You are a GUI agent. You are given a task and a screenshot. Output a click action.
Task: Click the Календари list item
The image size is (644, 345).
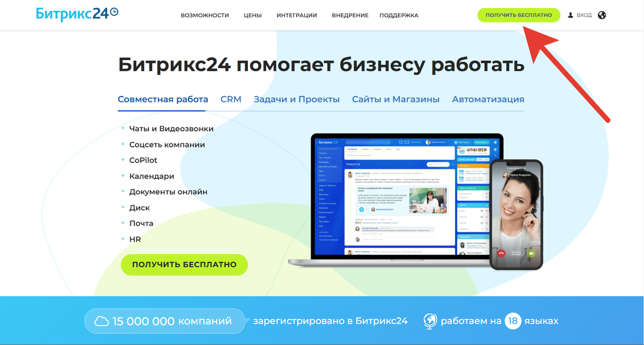point(151,176)
